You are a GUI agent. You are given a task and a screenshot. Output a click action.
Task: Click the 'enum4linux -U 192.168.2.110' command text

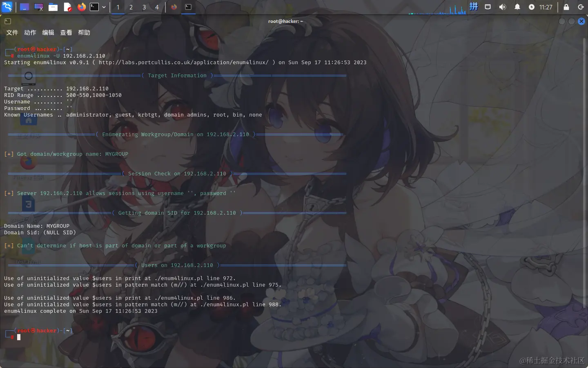pyautogui.click(x=61, y=56)
